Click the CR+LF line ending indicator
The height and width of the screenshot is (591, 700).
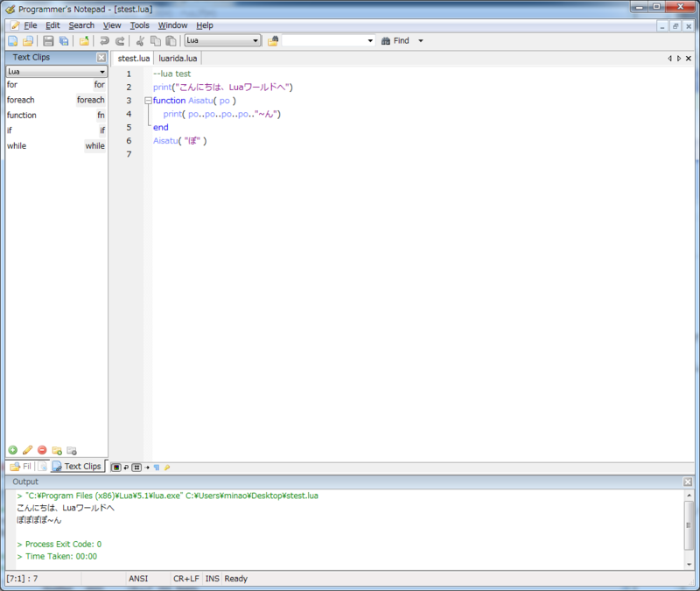coord(186,579)
